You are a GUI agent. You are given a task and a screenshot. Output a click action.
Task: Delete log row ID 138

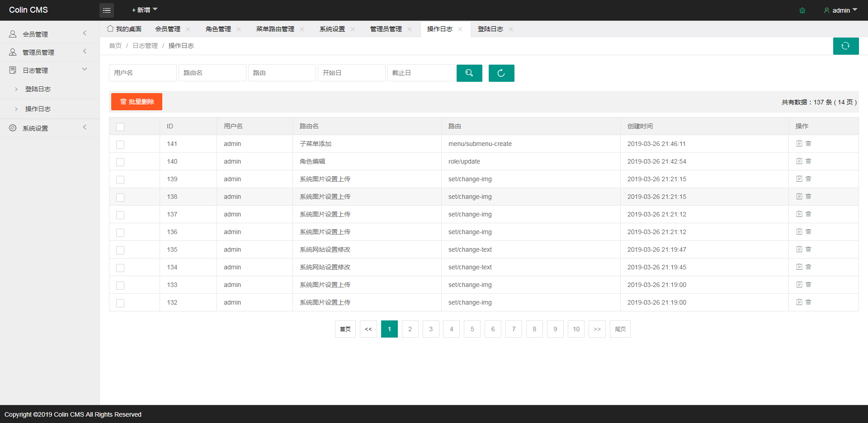pyautogui.click(x=808, y=197)
